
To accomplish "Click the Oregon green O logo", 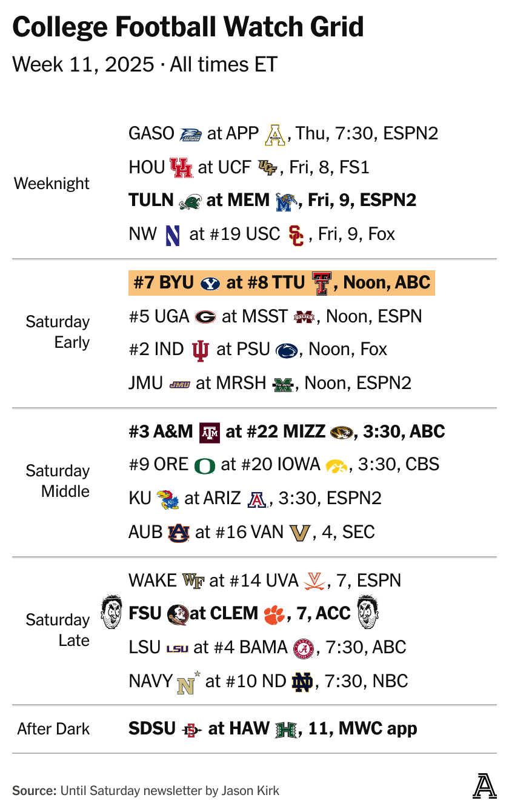I will coord(205,465).
